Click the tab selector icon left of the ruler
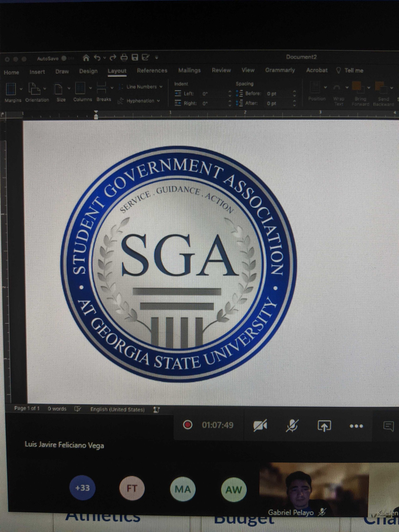399x532 pixels. [x=3, y=115]
